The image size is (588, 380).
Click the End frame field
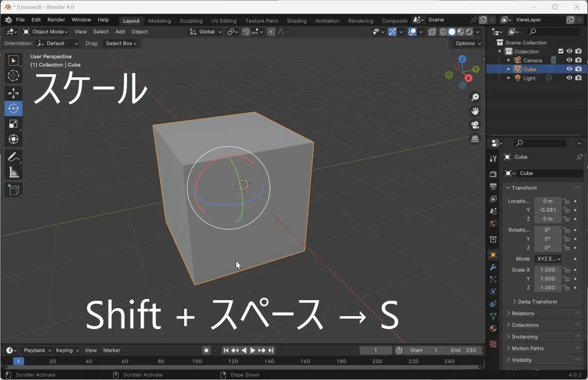tap(463, 351)
